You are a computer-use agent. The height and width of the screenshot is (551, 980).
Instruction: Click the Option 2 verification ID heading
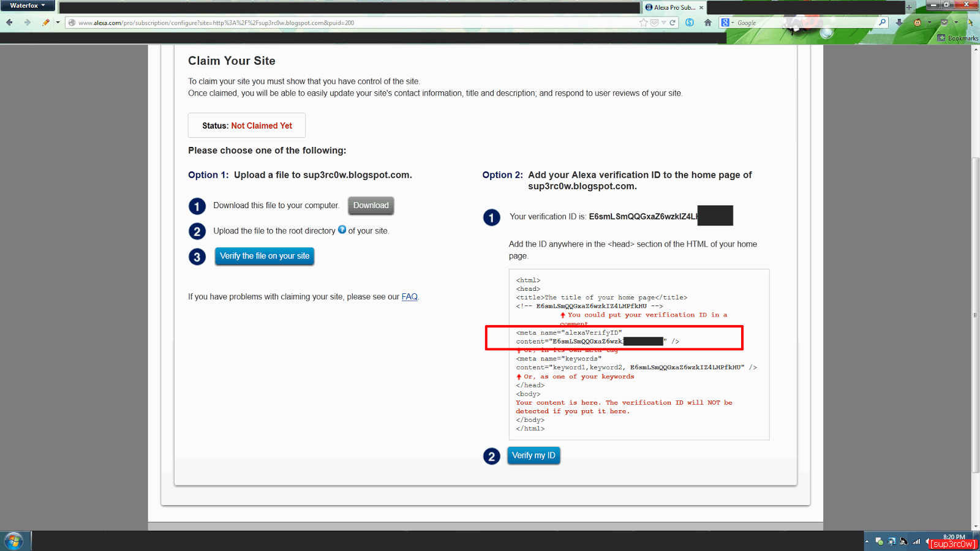617,181
